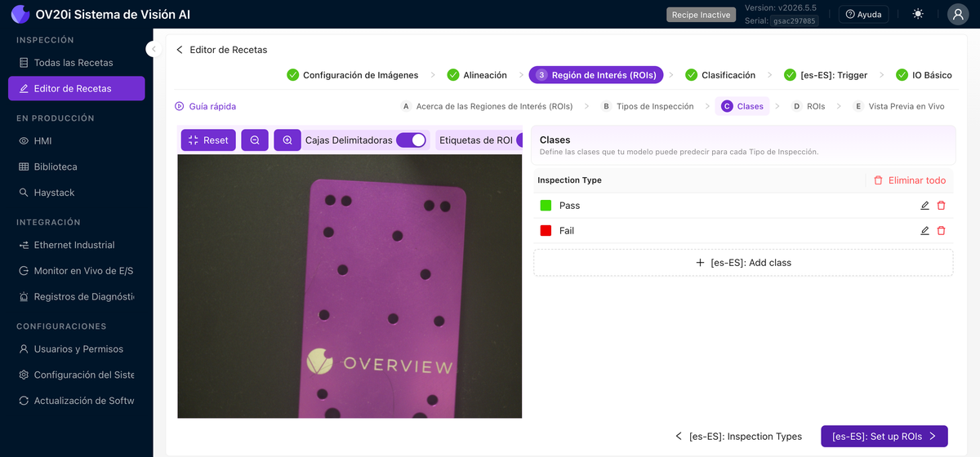Click the Inspection Type header
The height and width of the screenshot is (457, 980).
[569, 180]
